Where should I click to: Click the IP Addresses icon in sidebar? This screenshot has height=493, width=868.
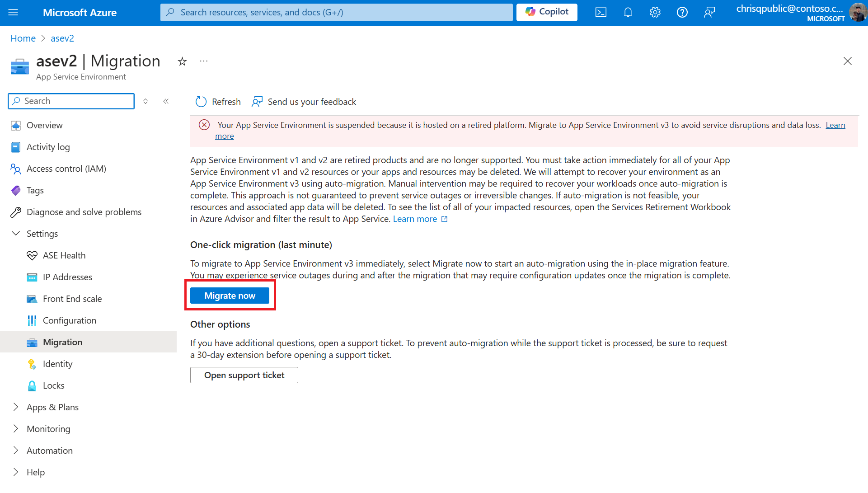(32, 277)
